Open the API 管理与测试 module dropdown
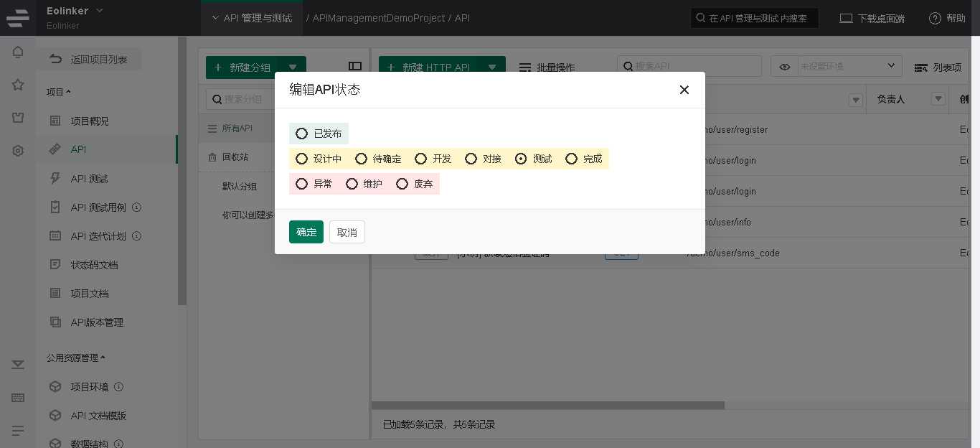This screenshot has height=448, width=980. click(x=252, y=18)
